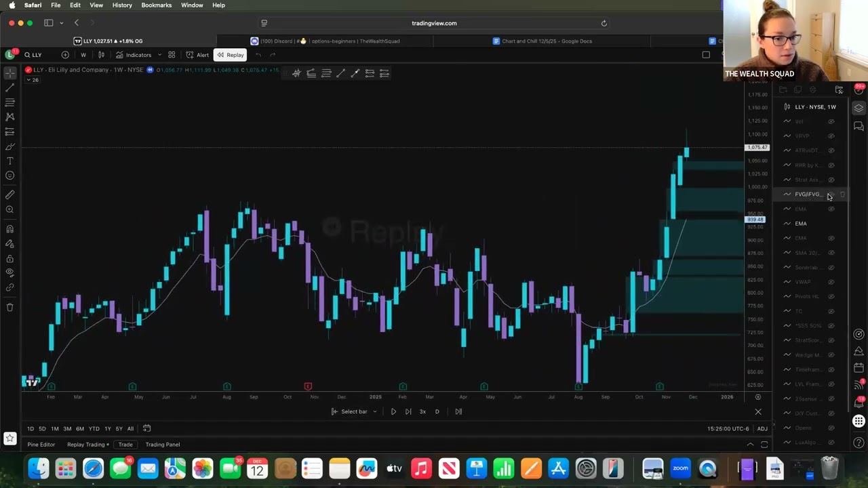Toggle visibility of the LuxAlgo indicator
The width and height of the screenshot is (868, 488).
point(831,443)
